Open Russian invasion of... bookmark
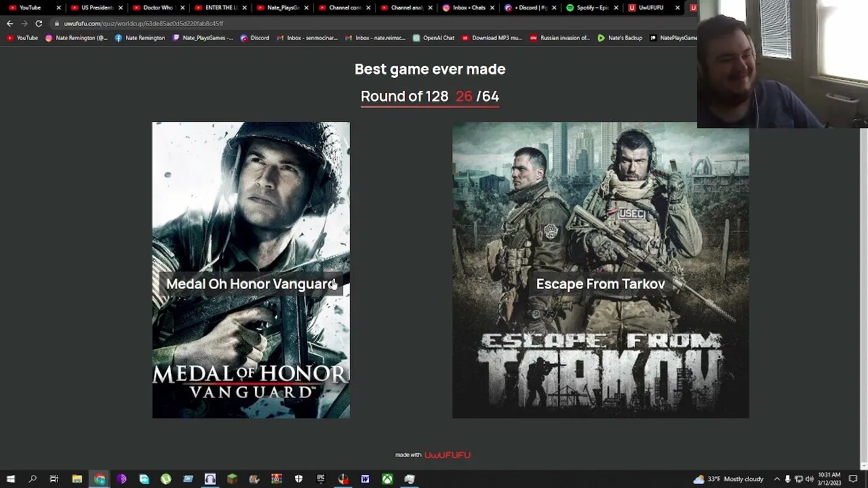The height and width of the screenshot is (488, 868). coord(560,38)
